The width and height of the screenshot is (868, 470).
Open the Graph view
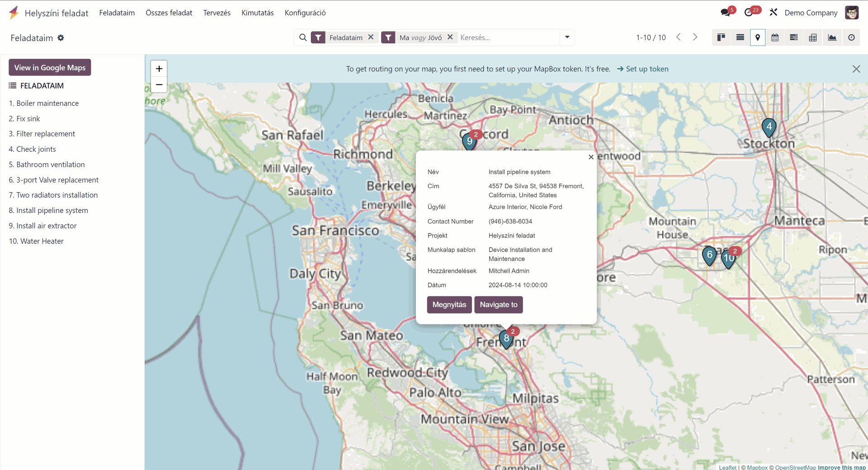[832, 38]
